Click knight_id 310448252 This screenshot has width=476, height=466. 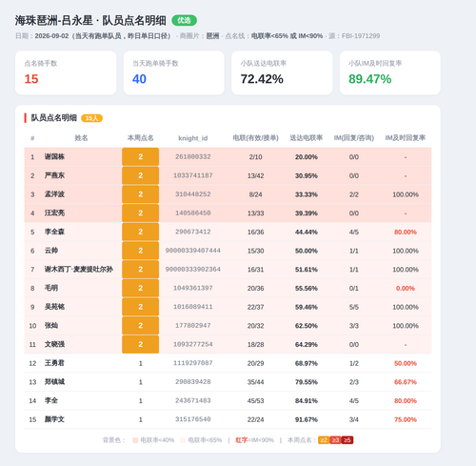pos(193,194)
